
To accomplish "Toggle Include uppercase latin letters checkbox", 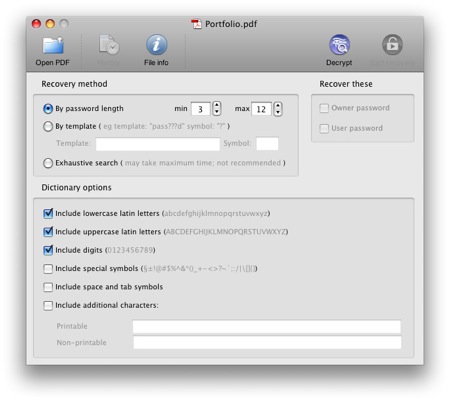I will click(48, 232).
